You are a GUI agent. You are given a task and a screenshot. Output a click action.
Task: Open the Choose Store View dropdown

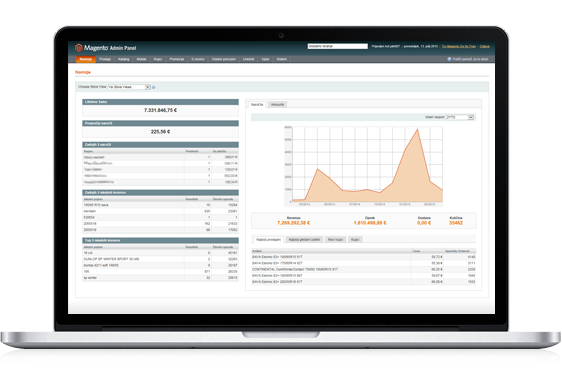(x=129, y=87)
